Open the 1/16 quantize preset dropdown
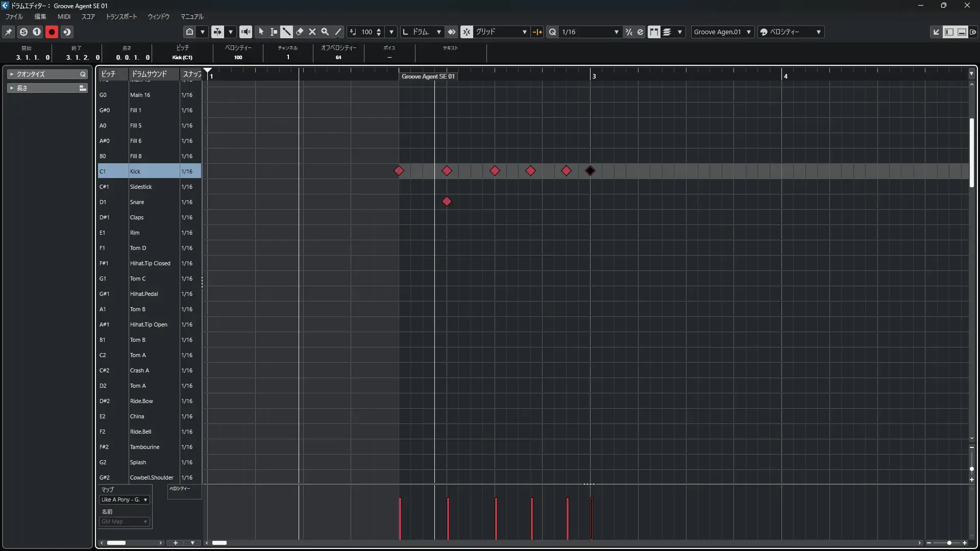This screenshot has width=980, height=551. [x=616, y=32]
